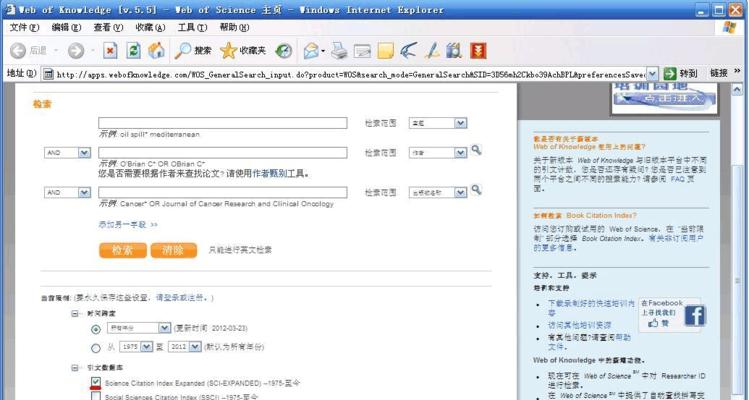Image resolution: width=749 pixels, height=400 pixels.
Task: Collapse the 引文数据库 section expander
Action: click(75, 368)
